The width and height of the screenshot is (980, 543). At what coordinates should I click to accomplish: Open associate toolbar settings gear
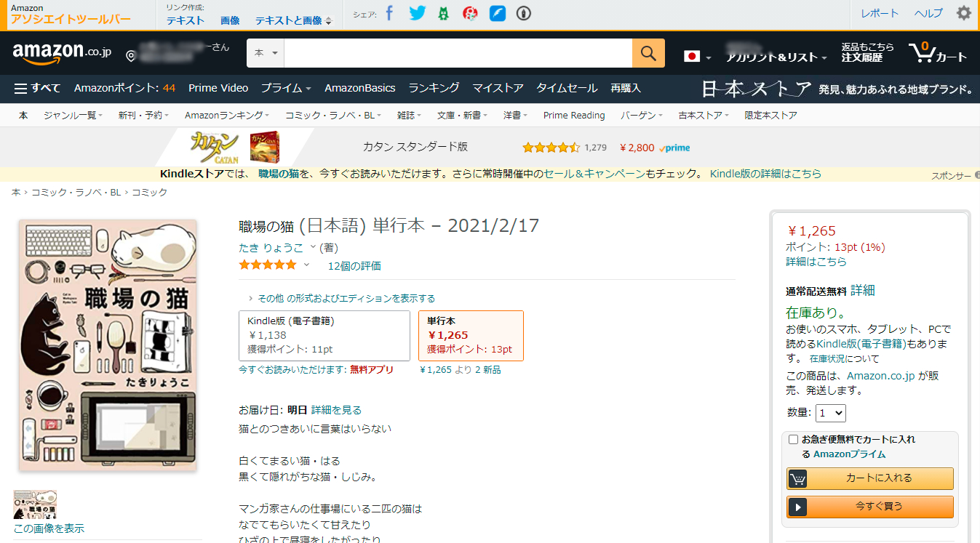pos(963,13)
